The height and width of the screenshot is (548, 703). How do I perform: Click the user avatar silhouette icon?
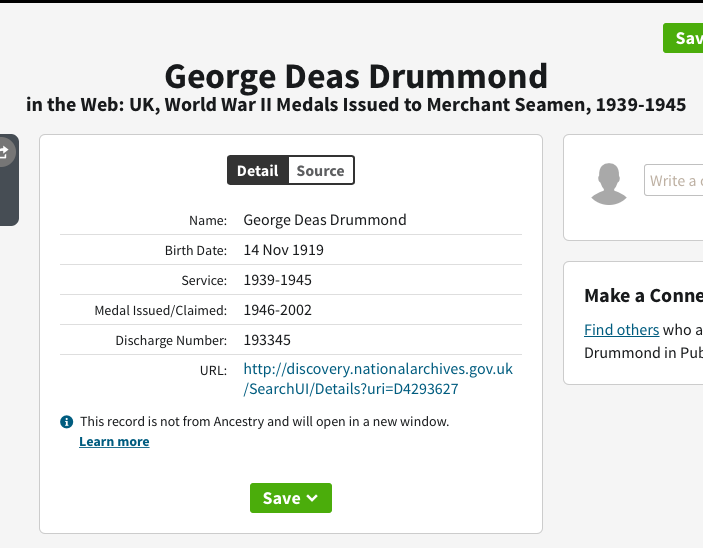pyautogui.click(x=609, y=183)
